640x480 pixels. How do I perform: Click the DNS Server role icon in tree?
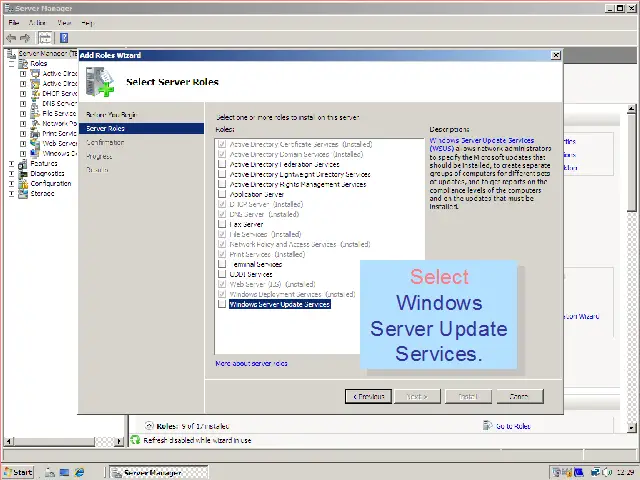point(36,104)
